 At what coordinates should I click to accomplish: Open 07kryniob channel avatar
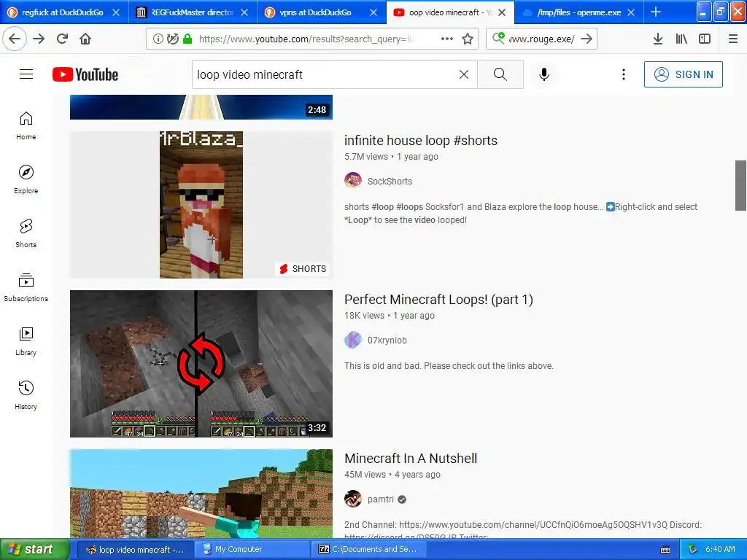[353, 340]
